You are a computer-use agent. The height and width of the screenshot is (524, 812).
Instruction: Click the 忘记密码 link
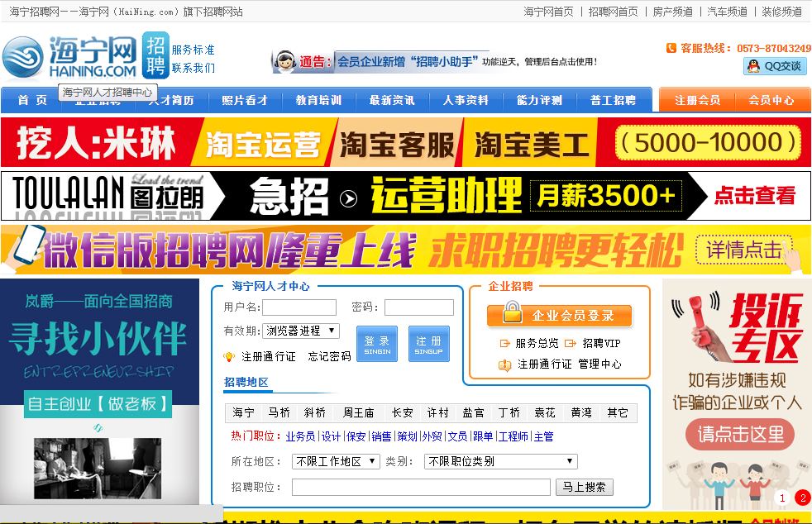[329, 357]
